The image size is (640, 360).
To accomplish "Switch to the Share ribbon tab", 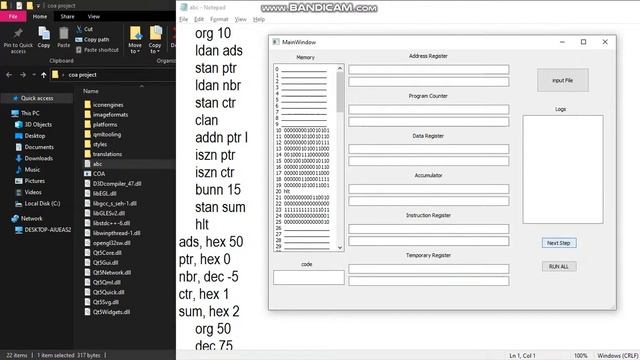I will [67, 16].
